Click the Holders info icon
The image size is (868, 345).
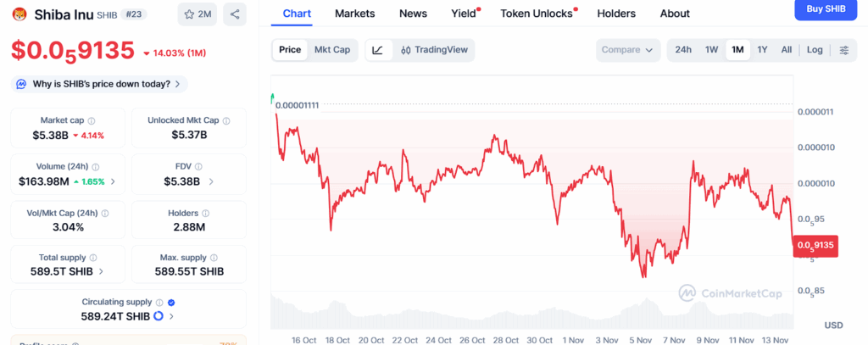(x=206, y=214)
